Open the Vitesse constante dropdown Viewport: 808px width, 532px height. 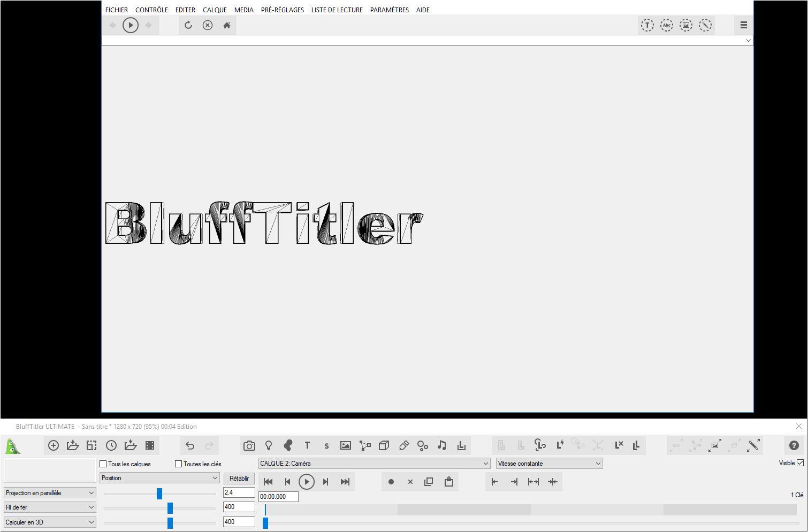point(550,464)
